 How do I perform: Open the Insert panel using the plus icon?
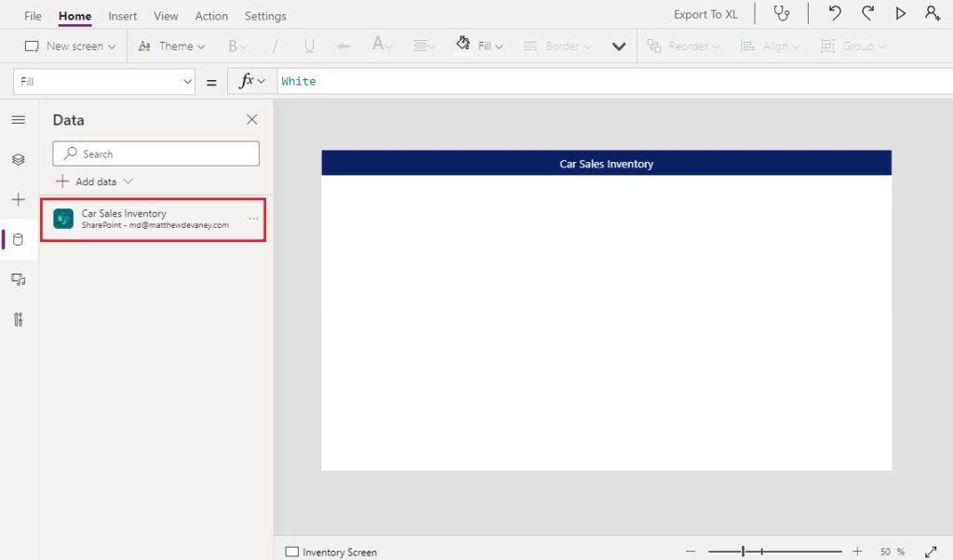point(18,199)
